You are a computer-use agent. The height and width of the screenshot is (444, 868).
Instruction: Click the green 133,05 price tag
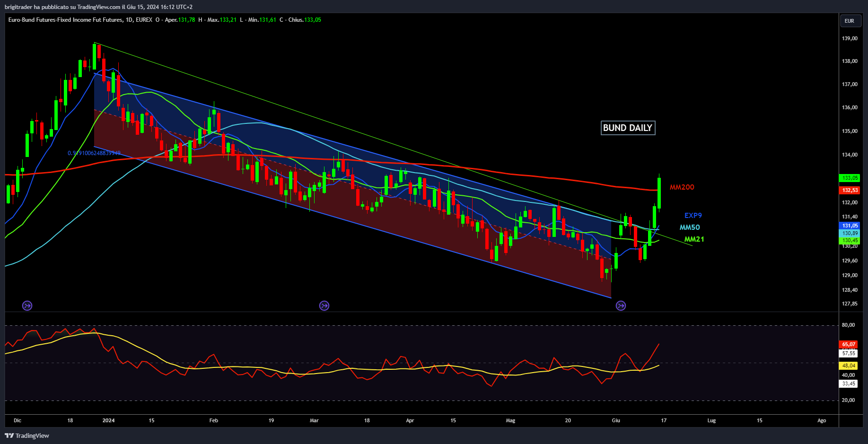[850, 178]
